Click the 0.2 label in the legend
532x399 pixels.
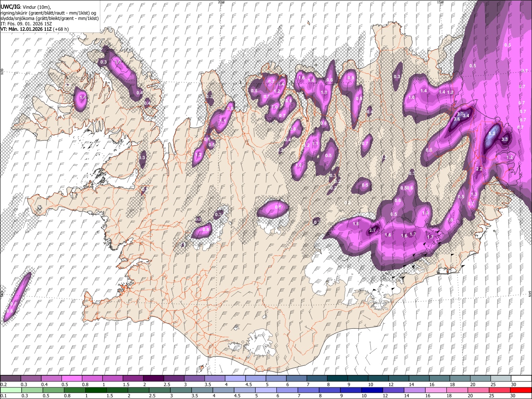pyautogui.click(x=3, y=384)
